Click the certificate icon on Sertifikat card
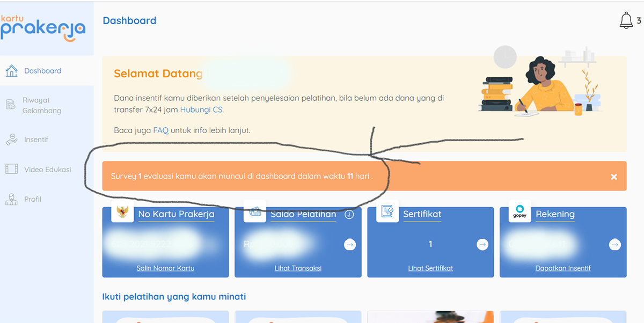The height and width of the screenshot is (323, 644). [x=387, y=211]
